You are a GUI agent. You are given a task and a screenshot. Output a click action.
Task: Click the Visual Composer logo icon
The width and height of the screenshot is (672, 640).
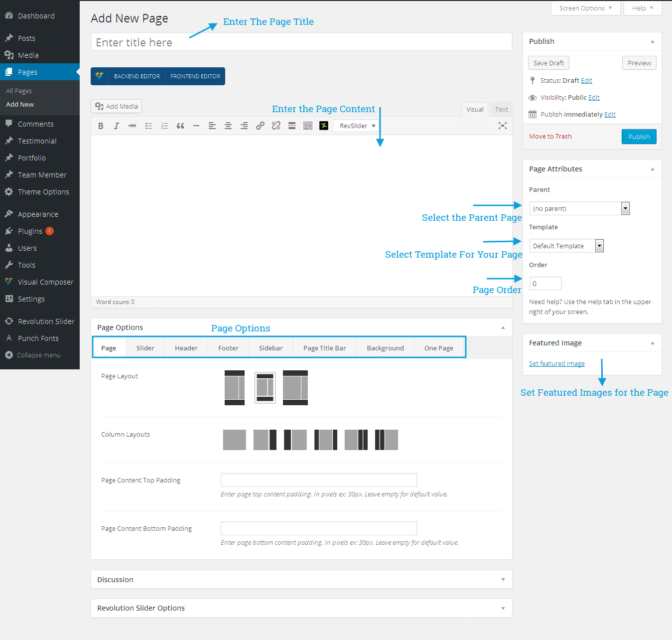click(100, 76)
